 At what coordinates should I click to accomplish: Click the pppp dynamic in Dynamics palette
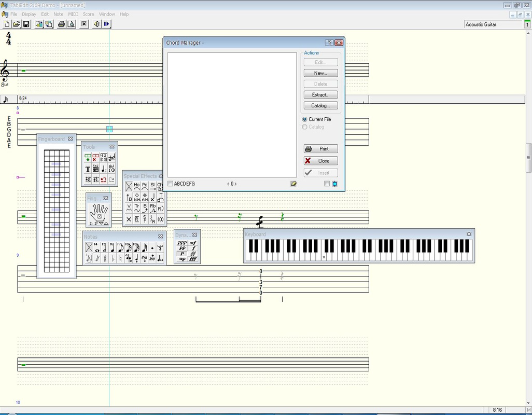click(x=181, y=243)
